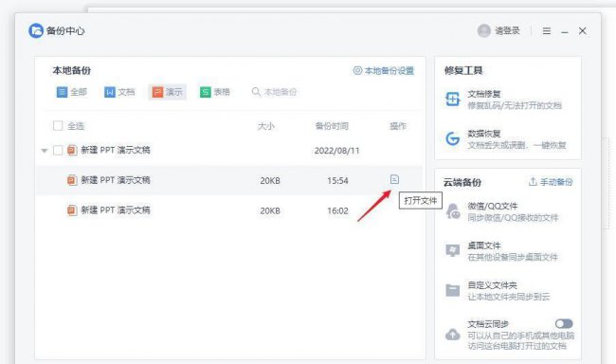Click the magnifier search icon
This screenshot has height=364, width=616.
coord(256,92)
